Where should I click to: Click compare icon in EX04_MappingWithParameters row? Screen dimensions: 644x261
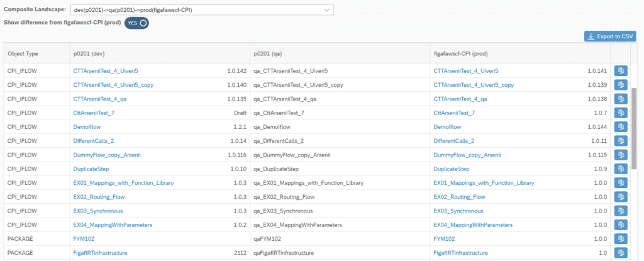tap(621, 225)
